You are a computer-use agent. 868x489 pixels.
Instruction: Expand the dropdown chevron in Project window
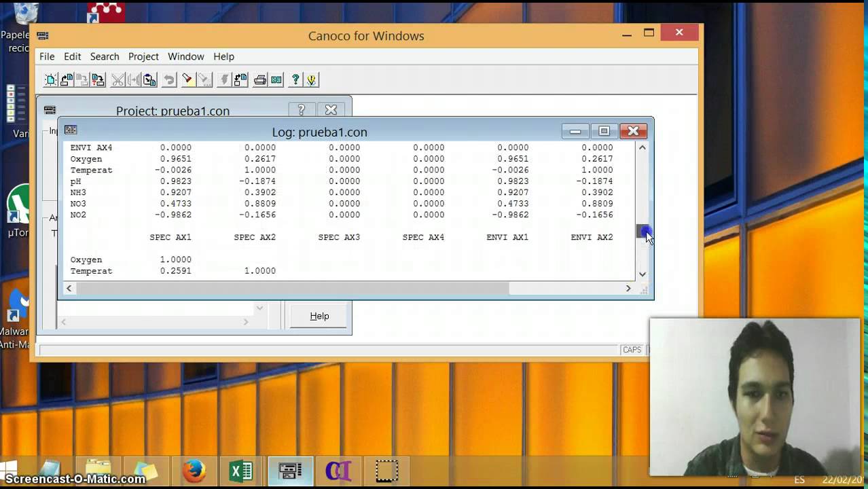[259, 308]
